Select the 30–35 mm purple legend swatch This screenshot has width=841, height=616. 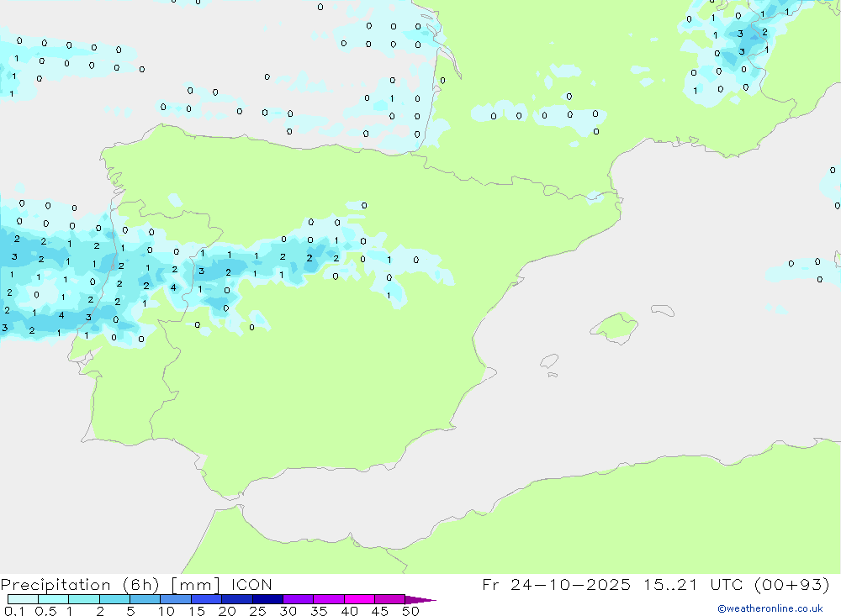coord(299,599)
